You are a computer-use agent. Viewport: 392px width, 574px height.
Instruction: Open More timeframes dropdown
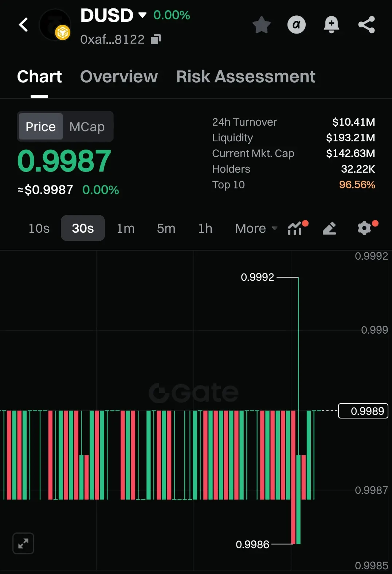256,228
